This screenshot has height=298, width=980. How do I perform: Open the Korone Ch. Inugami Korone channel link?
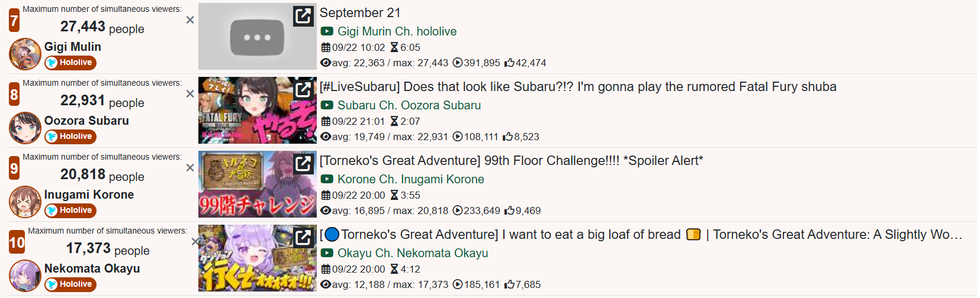click(411, 179)
